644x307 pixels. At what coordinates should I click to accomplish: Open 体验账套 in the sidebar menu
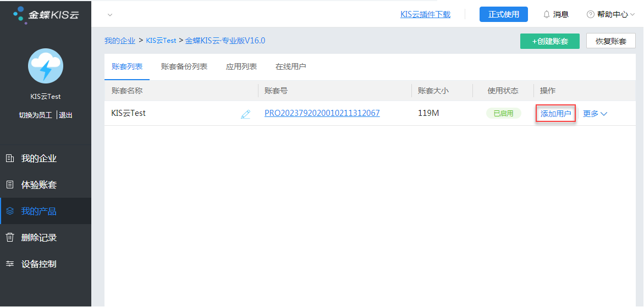click(x=46, y=185)
